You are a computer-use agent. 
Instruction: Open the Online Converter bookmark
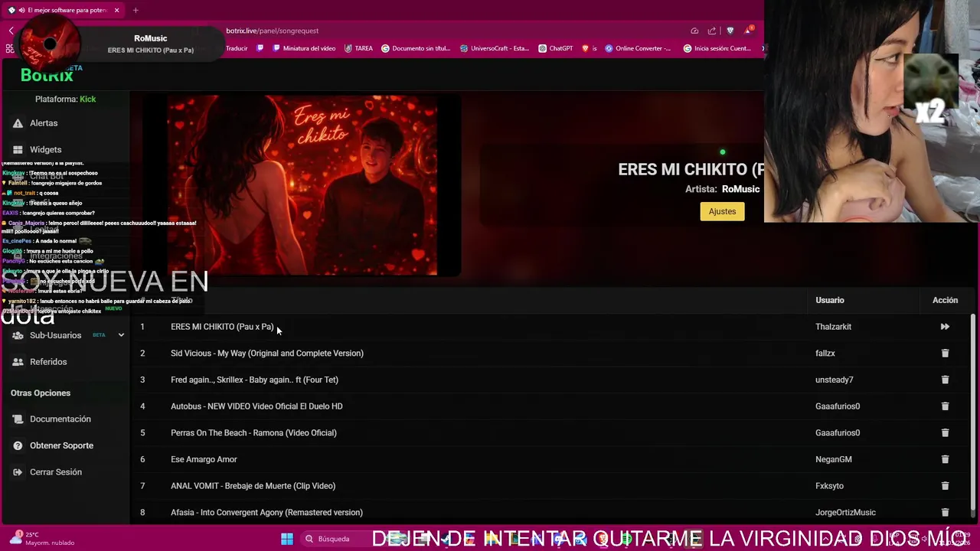point(638,48)
